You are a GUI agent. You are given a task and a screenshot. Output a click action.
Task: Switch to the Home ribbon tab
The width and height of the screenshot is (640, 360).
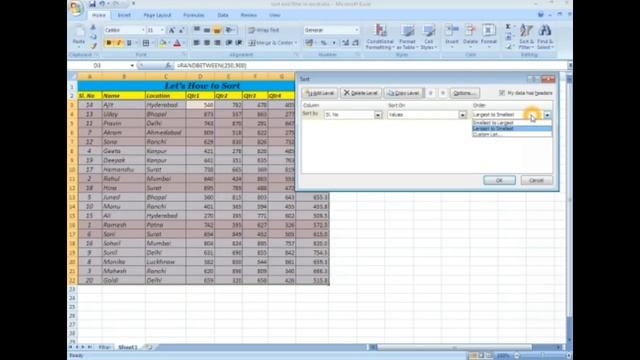98,15
